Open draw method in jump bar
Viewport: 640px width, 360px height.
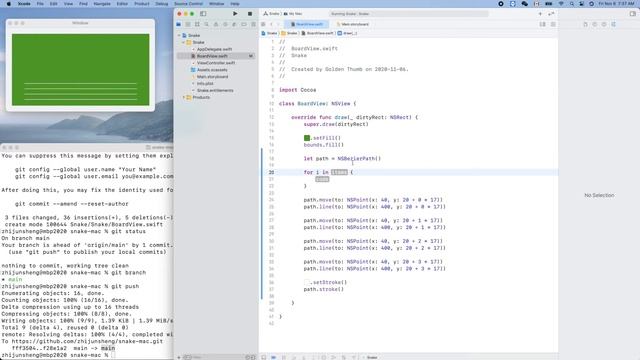(x=347, y=33)
